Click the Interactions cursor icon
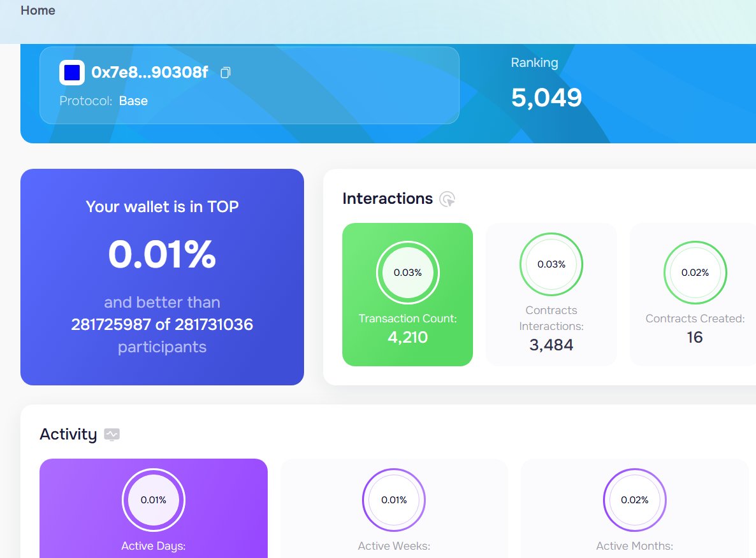This screenshot has height=558, width=756. pos(447,199)
